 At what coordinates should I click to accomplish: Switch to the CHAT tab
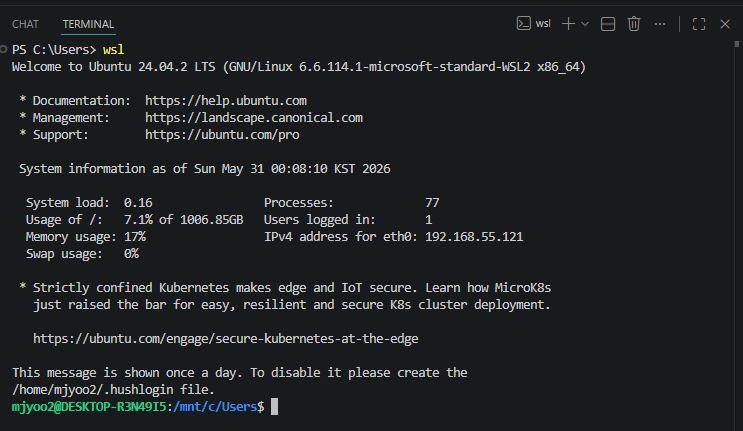pos(25,24)
